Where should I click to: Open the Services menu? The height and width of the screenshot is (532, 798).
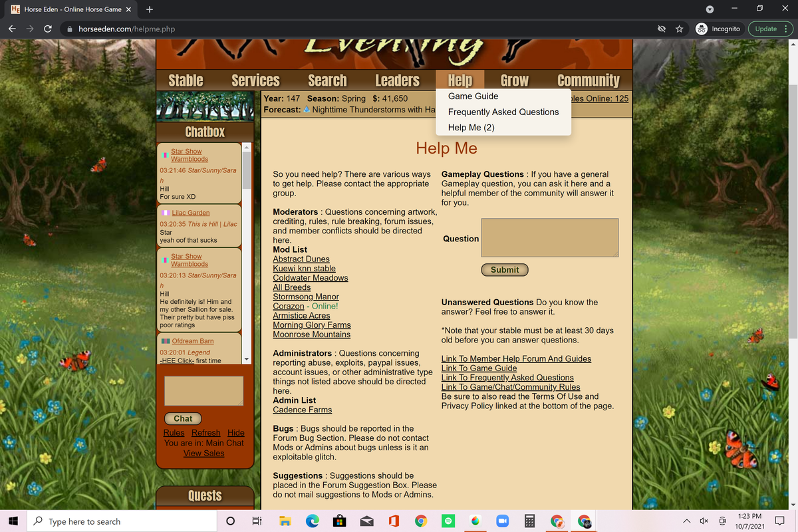click(255, 80)
